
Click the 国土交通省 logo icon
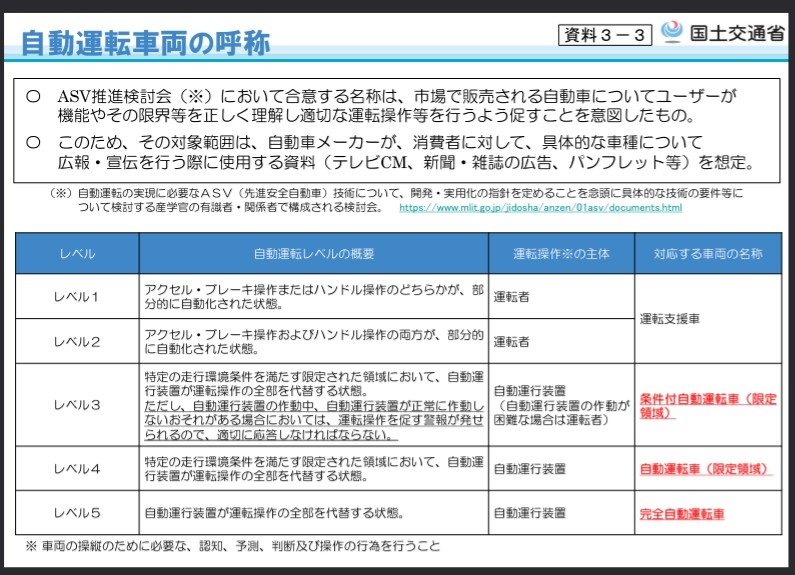[x=672, y=32]
